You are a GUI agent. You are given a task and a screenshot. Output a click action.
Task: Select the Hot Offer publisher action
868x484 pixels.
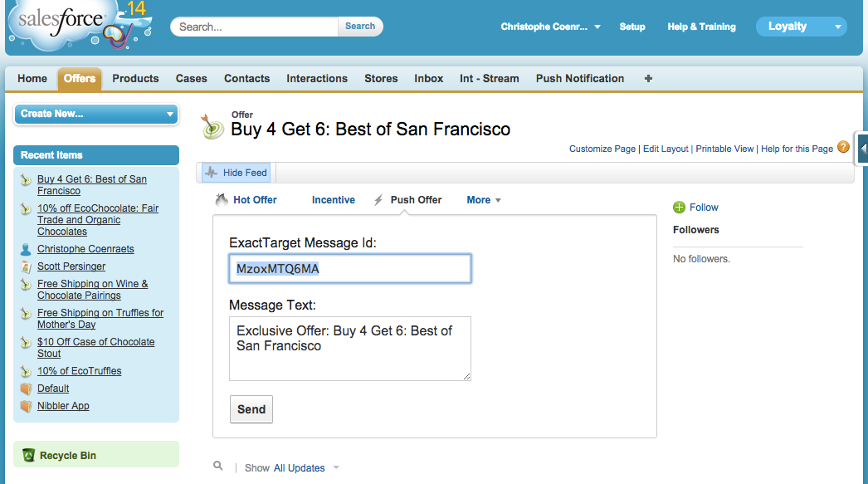point(255,200)
